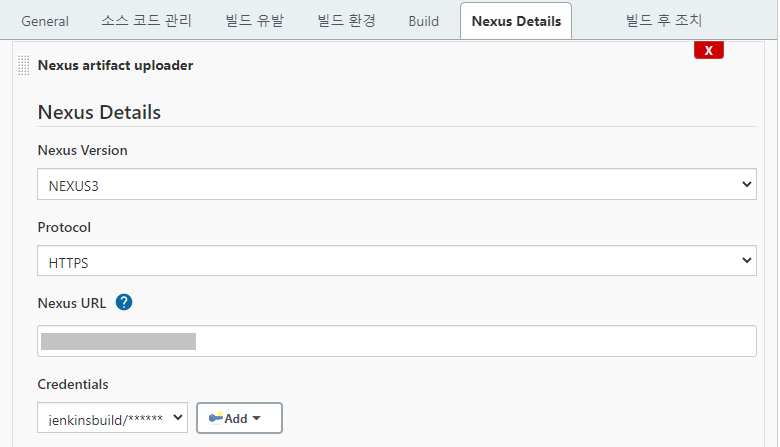The height and width of the screenshot is (447, 780).
Task: Open the Protocol dropdown showing HTTPS
Action: click(396, 261)
